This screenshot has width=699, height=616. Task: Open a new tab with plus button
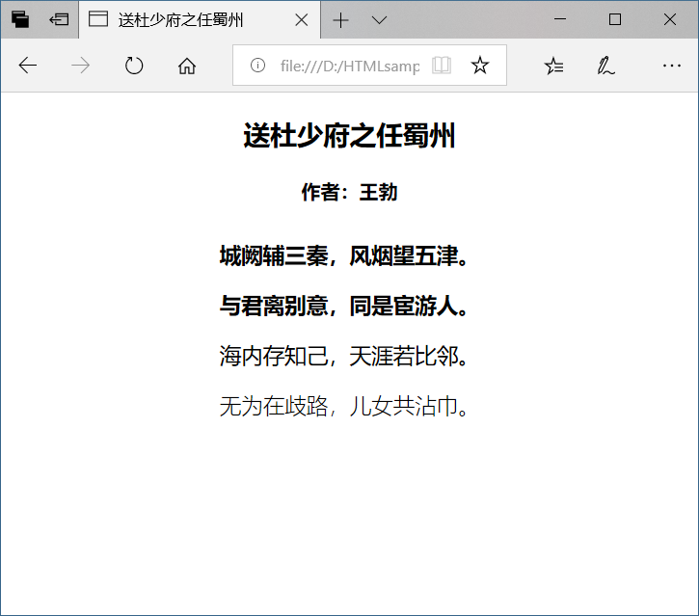340,20
